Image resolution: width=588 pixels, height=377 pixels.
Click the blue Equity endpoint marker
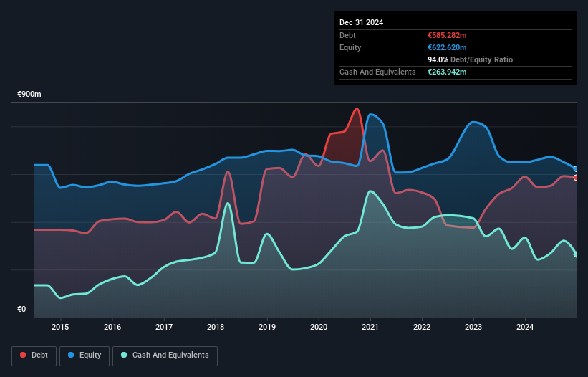point(576,169)
